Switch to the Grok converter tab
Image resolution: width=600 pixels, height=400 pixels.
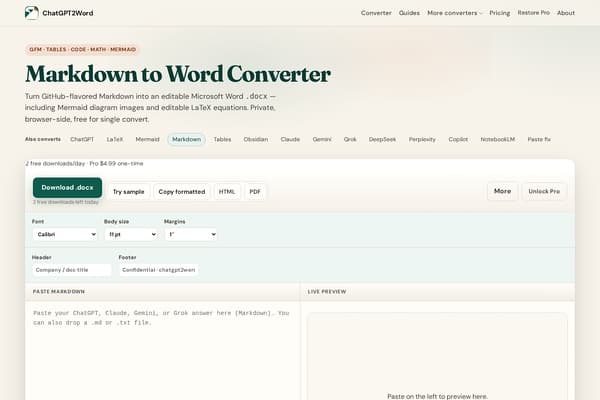click(350, 139)
